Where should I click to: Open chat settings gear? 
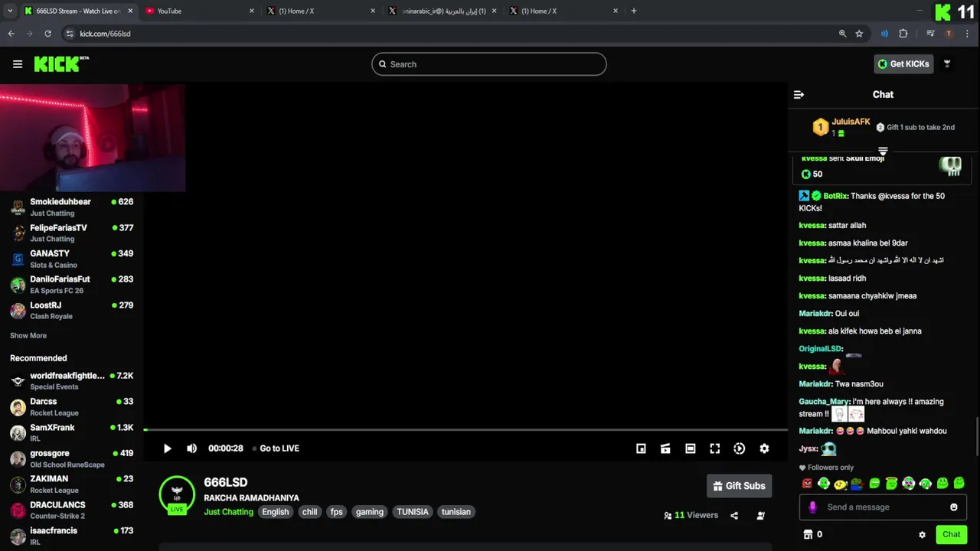(922, 535)
